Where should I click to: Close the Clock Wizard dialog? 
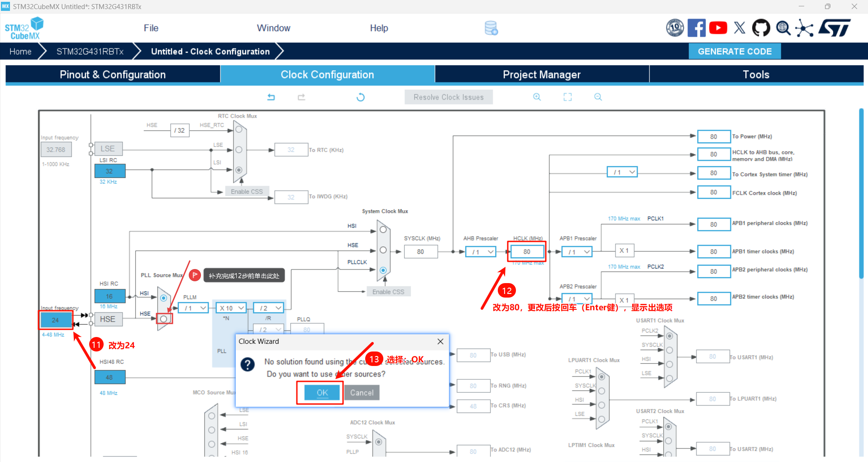(440, 342)
